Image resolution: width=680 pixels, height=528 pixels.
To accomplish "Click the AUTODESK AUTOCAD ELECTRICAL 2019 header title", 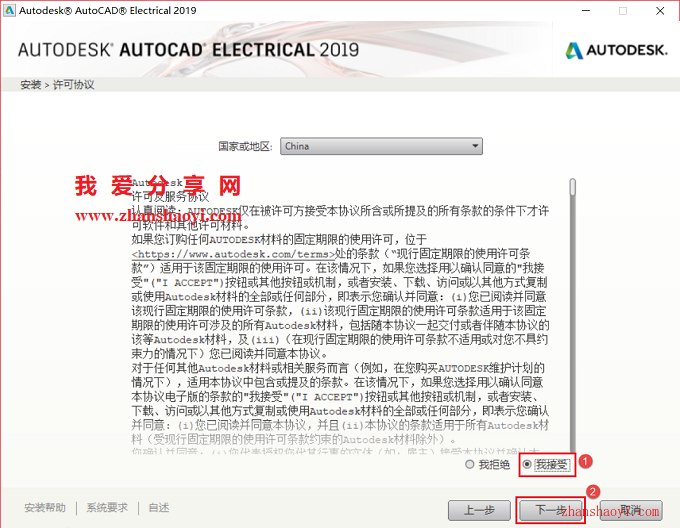I will click(x=188, y=50).
